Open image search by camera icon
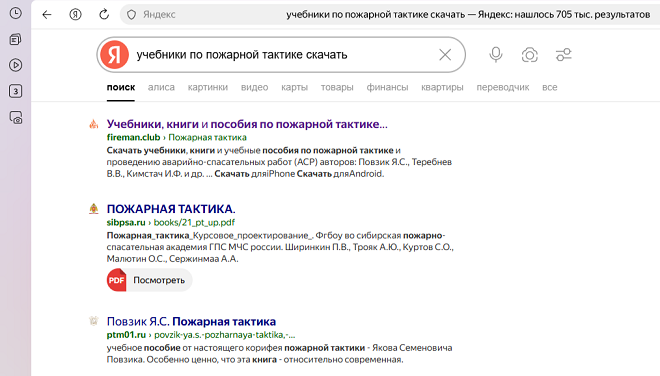Screen dimensions: 660x376 [530, 55]
